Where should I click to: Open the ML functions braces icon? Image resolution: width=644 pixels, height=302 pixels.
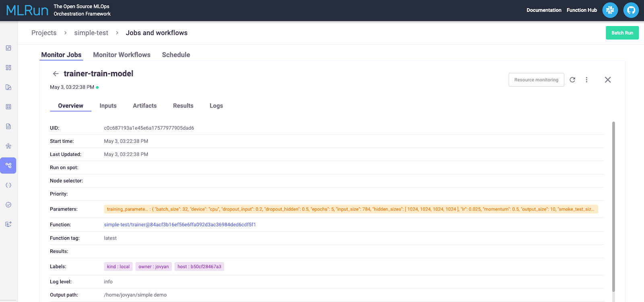[8, 185]
